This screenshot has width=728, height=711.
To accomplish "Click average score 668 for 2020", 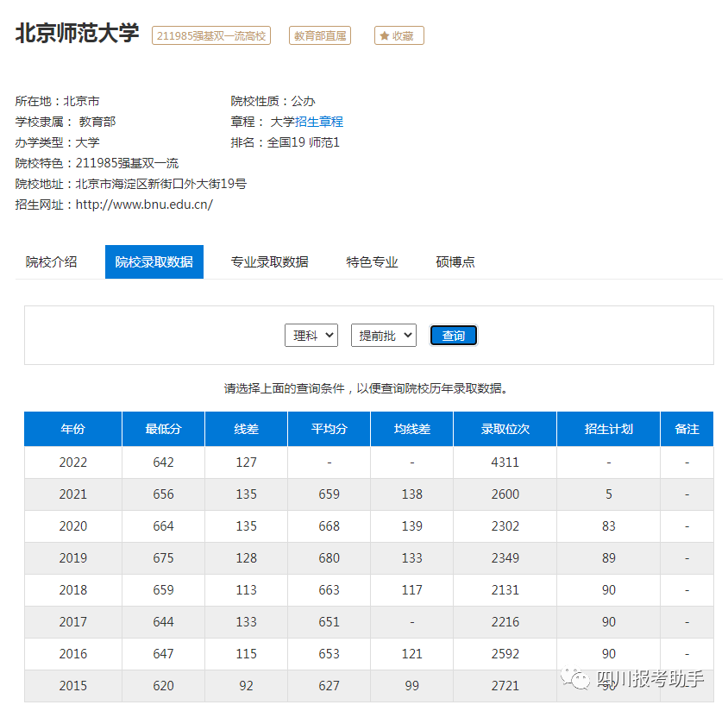I will tap(329, 526).
